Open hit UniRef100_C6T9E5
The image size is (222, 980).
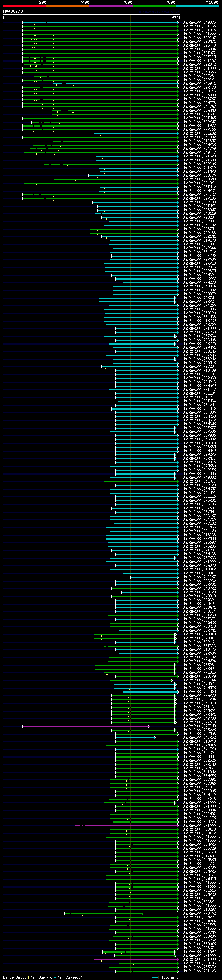199,30
